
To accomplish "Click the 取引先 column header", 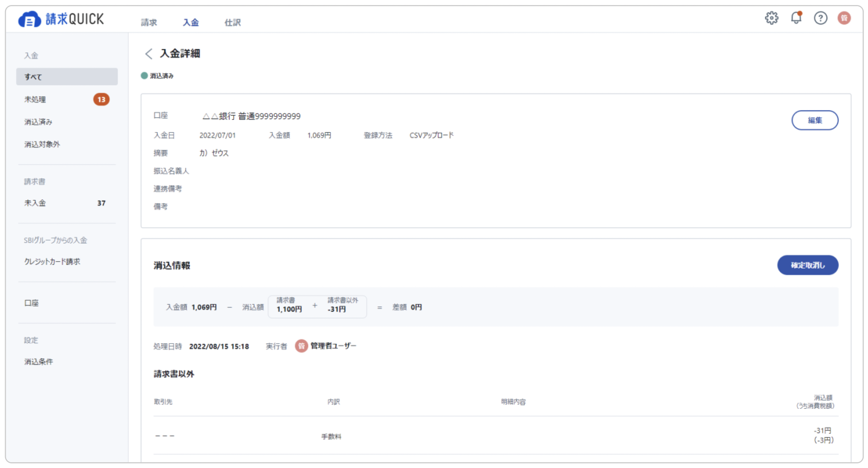I will (x=163, y=402).
